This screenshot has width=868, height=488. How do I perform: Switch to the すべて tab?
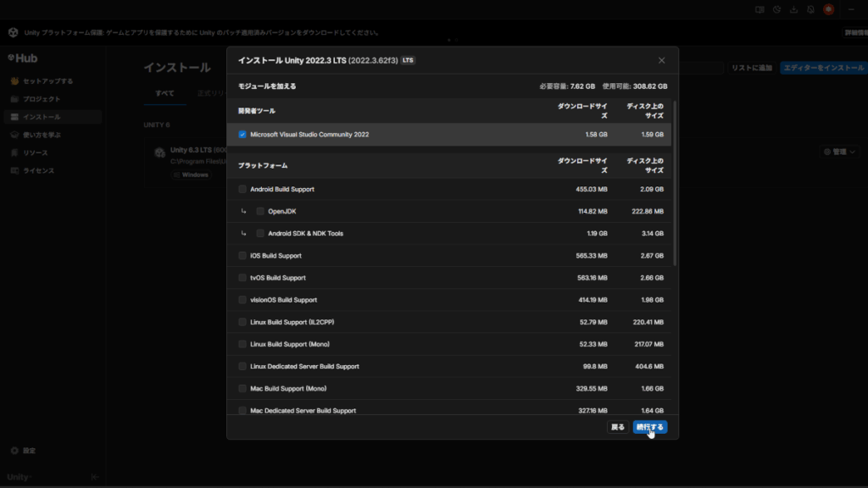coord(164,92)
